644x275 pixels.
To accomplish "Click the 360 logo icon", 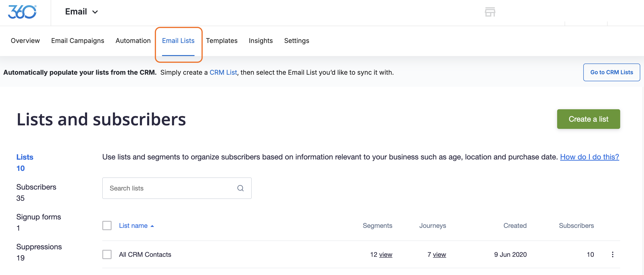I will (x=22, y=12).
